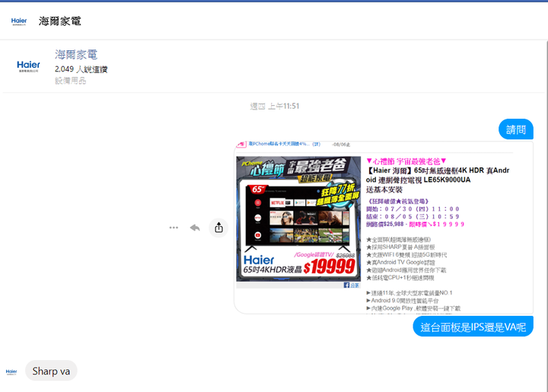Image resolution: width=548 pixels, height=392 pixels.
Task: Share the image message using share icon
Action: click(218, 228)
